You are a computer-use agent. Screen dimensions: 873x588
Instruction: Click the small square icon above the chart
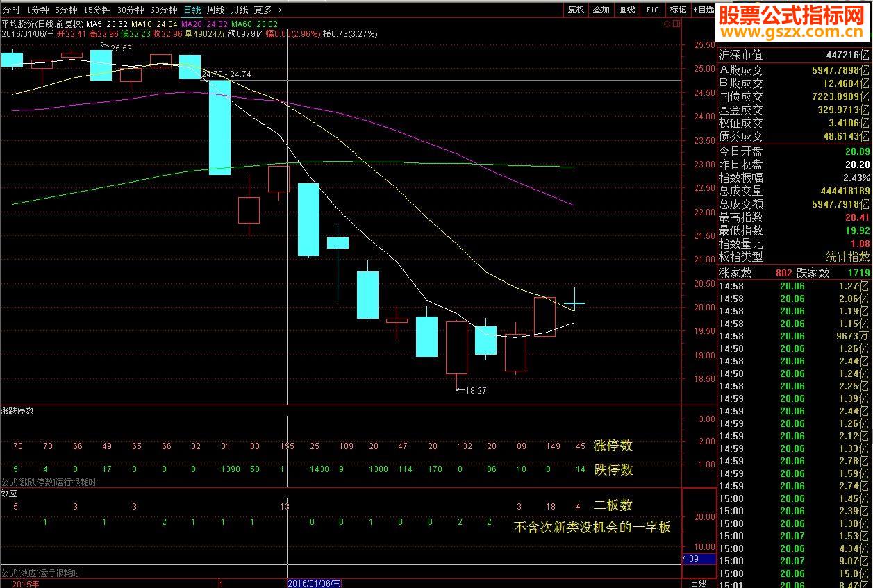coord(676,23)
